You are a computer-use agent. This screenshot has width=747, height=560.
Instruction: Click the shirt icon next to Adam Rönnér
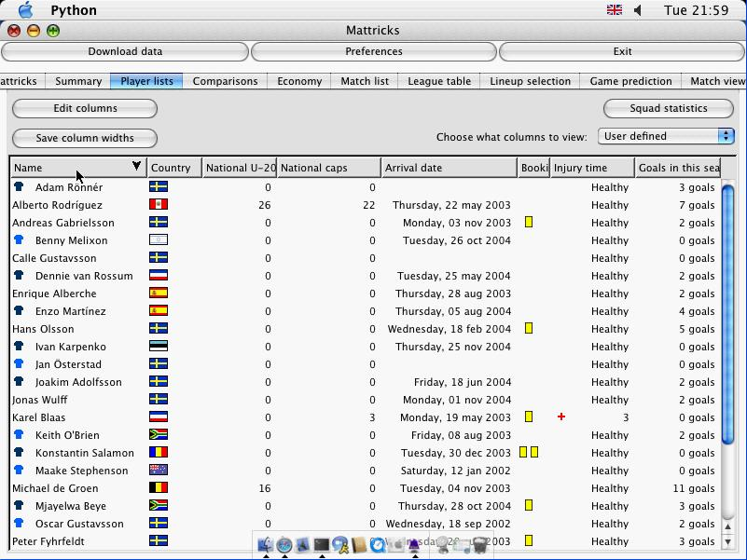tap(19, 186)
